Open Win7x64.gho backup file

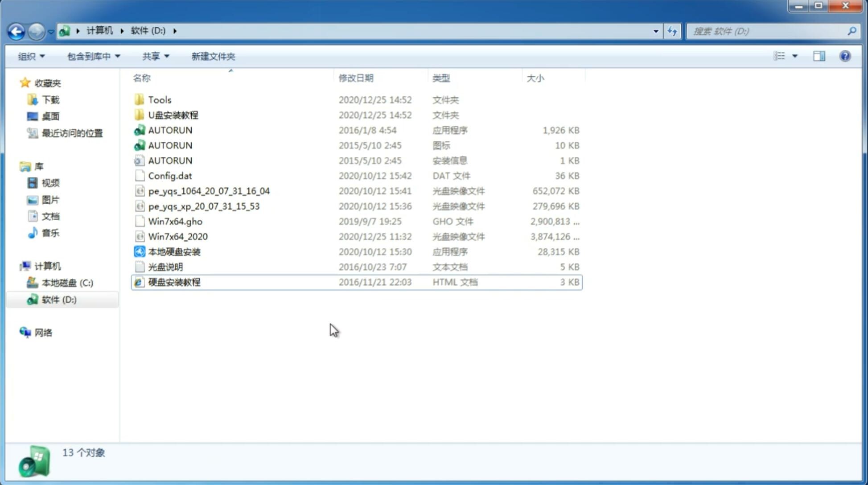tap(175, 221)
